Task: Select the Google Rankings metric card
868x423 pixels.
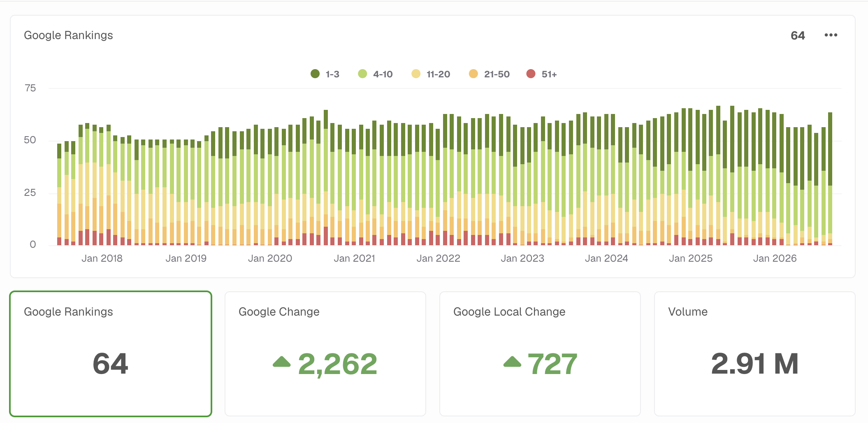Action: (x=111, y=354)
